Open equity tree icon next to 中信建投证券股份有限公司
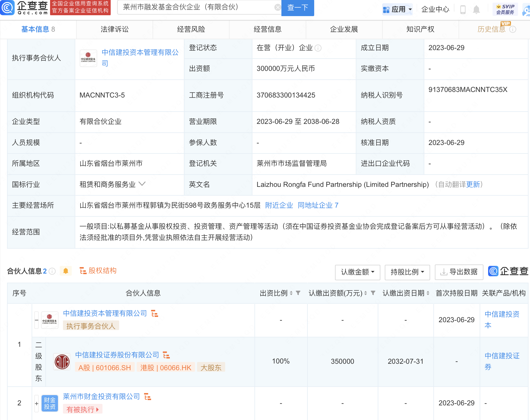Viewport: 530px width, 420px height. pos(166,355)
